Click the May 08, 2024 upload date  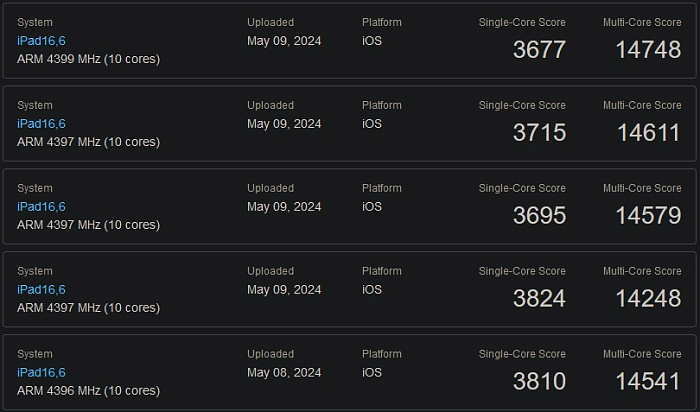[284, 373]
